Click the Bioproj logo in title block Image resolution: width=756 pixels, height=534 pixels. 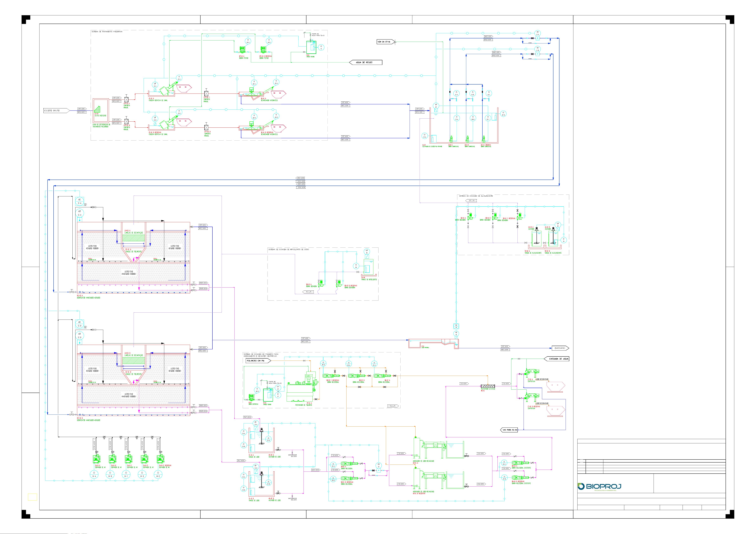click(x=599, y=487)
